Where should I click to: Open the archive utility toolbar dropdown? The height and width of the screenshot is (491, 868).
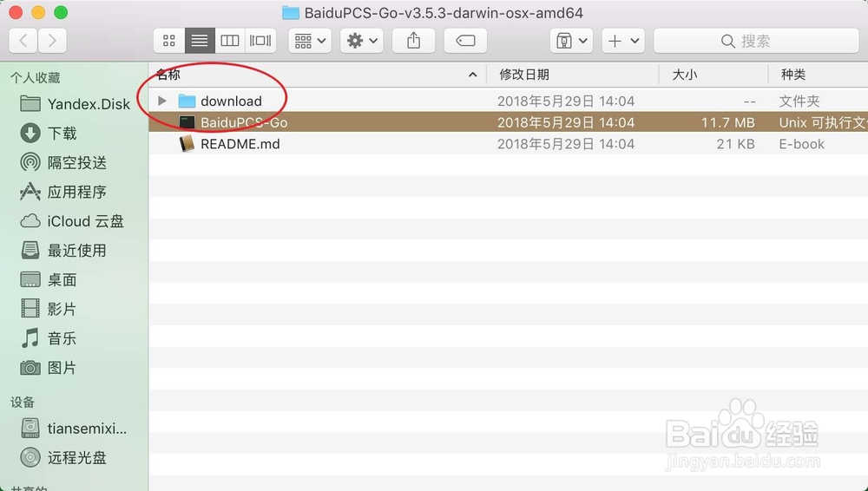point(571,41)
